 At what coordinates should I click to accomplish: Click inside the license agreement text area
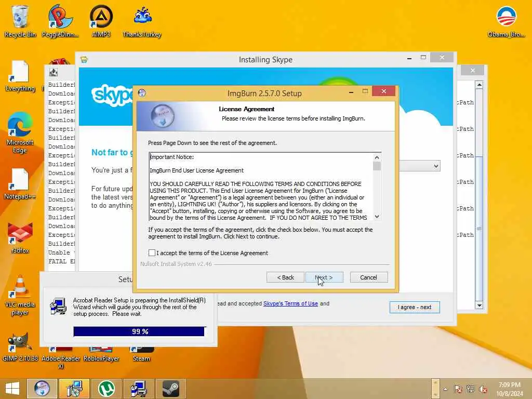261,187
